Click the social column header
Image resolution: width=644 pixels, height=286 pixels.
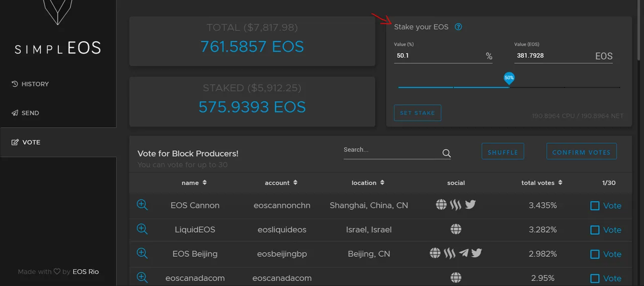(456, 183)
